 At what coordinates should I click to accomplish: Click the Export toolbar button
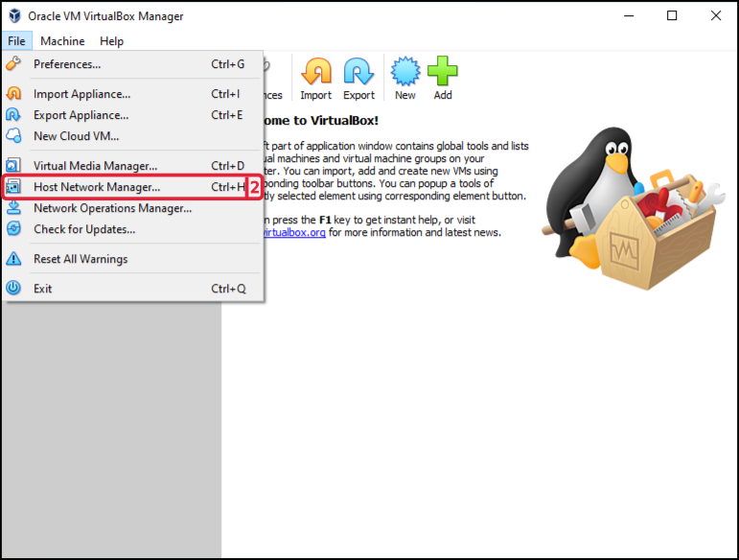358,79
